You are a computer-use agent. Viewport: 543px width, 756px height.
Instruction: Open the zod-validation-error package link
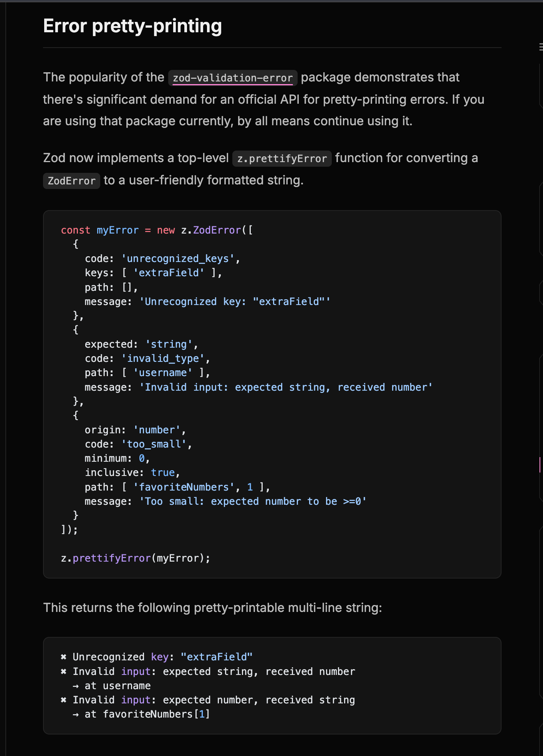click(233, 78)
